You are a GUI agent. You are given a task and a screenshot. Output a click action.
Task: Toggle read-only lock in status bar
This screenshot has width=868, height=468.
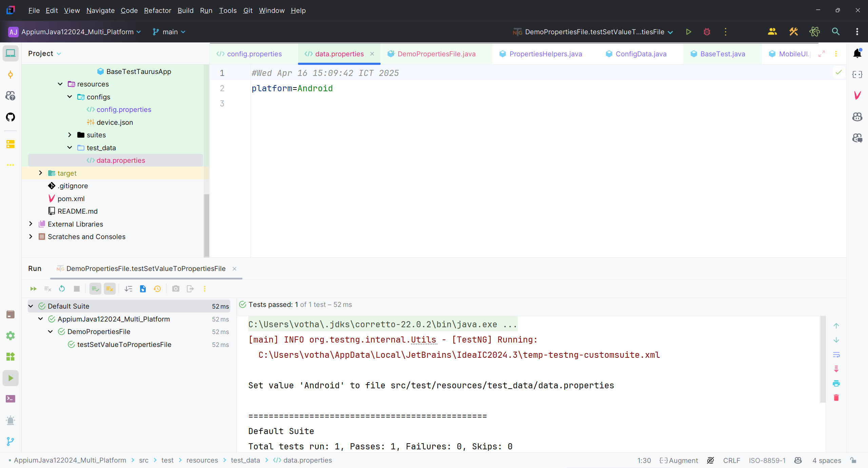[853, 460]
